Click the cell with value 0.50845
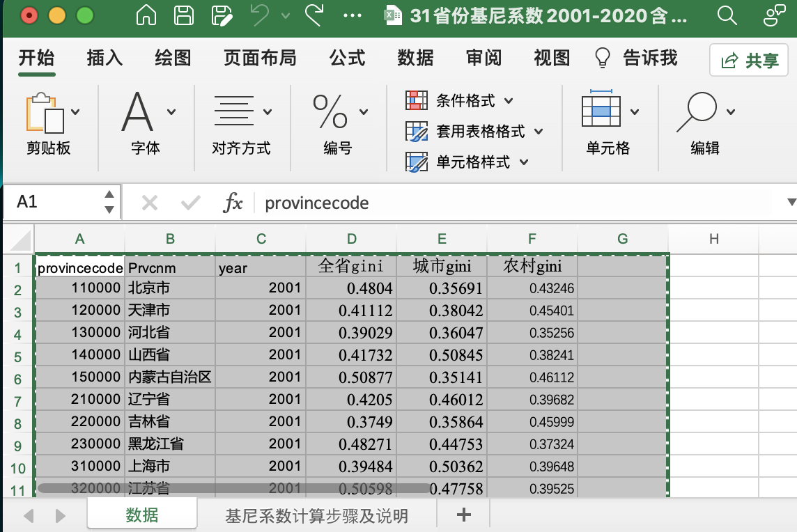This screenshot has height=532, width=797. 442,354
